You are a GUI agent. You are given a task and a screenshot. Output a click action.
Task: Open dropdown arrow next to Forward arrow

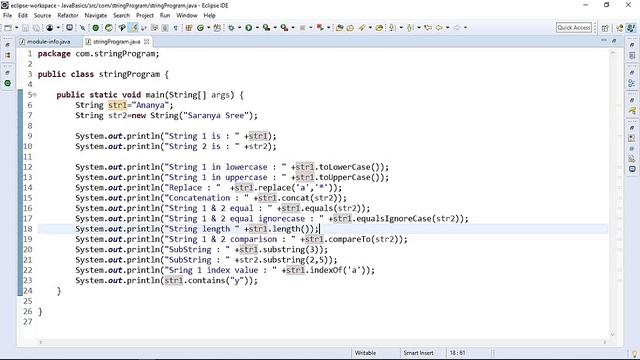[x=465, y=28]
